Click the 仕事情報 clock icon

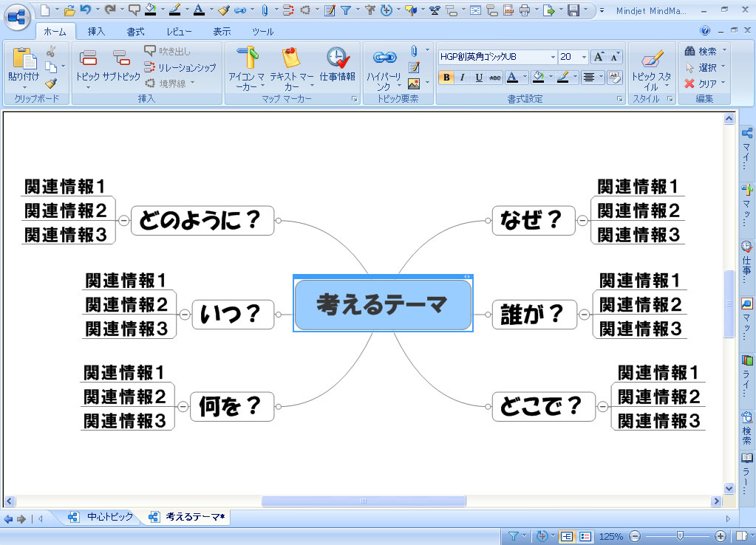point(337,58)
